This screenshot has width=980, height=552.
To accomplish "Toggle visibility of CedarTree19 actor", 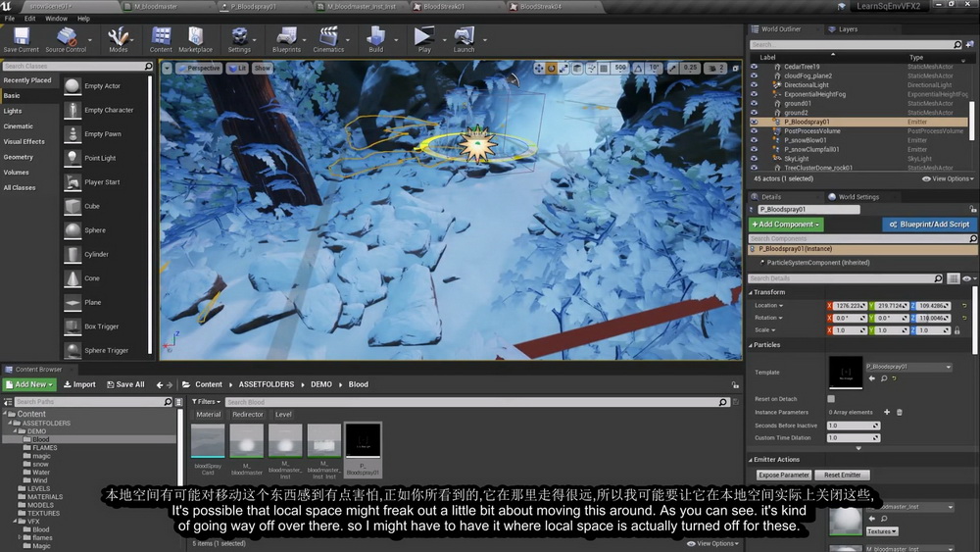I will coord(755,67).
